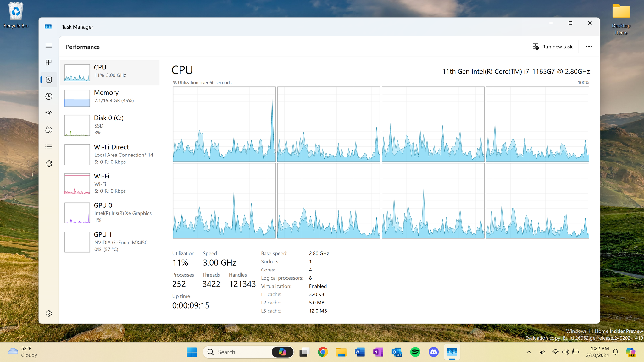The image size is (644, 362).
Task: Click the Wi-Fi Direct performance icon
Action: [77, 154]
